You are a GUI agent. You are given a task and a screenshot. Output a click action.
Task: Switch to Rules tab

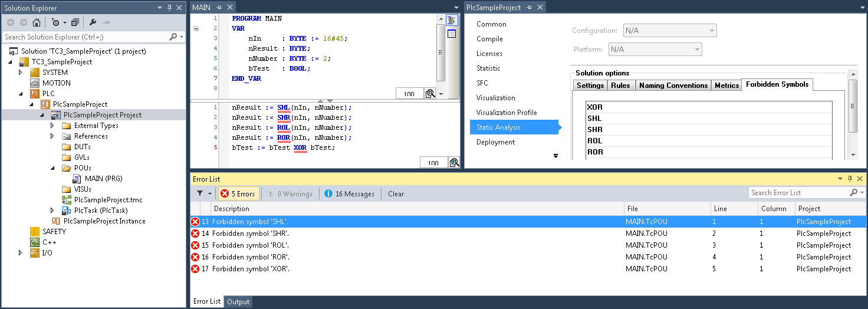[620, 86]
